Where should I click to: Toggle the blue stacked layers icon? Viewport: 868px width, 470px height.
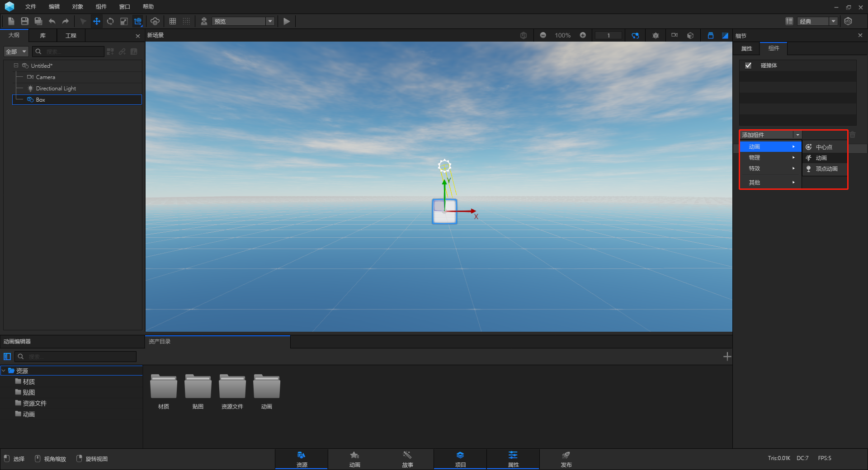pyautogui.click(x=711, y=35)
